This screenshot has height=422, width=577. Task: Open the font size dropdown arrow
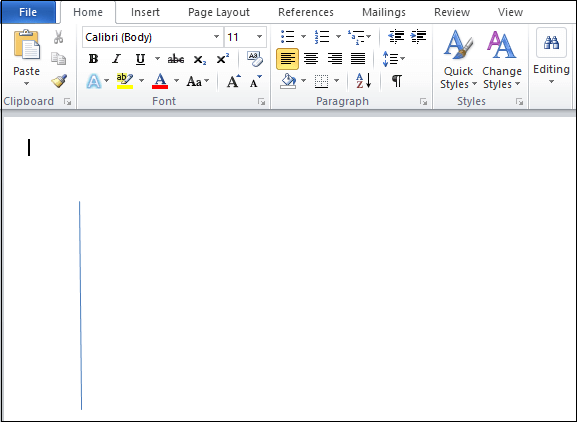pos(259,37)
